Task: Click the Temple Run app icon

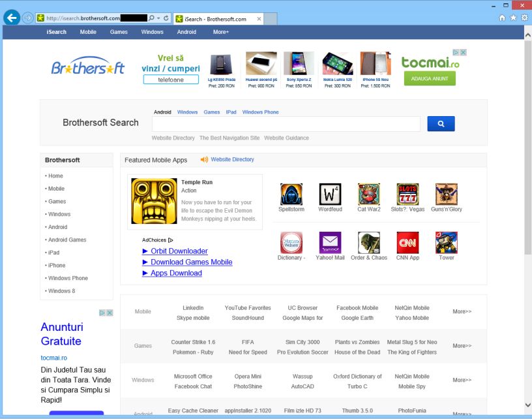Action: [x=154, y=201]
